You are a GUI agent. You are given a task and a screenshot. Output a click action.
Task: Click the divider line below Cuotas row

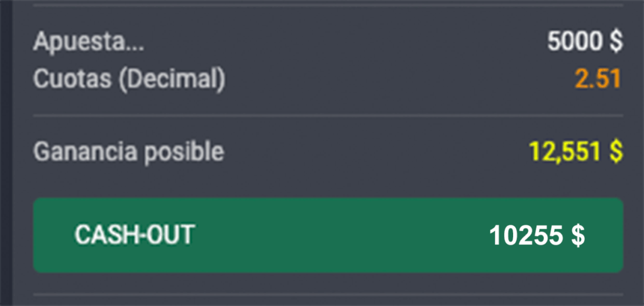(x=327, y=116)
